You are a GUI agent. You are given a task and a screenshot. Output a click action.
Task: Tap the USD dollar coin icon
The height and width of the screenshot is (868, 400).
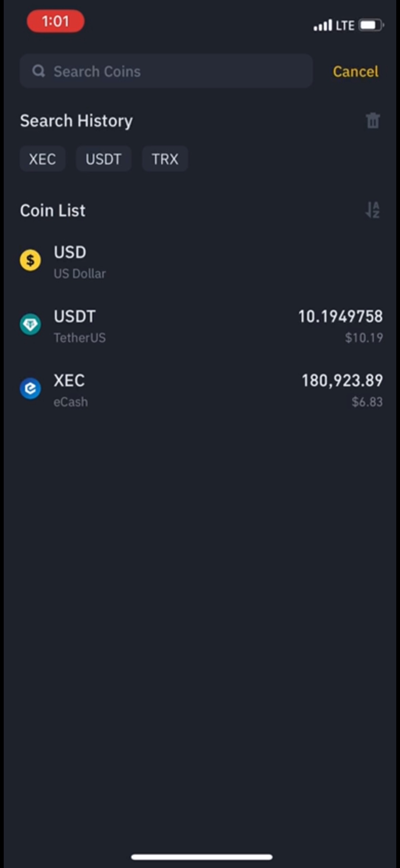(31, 260)
